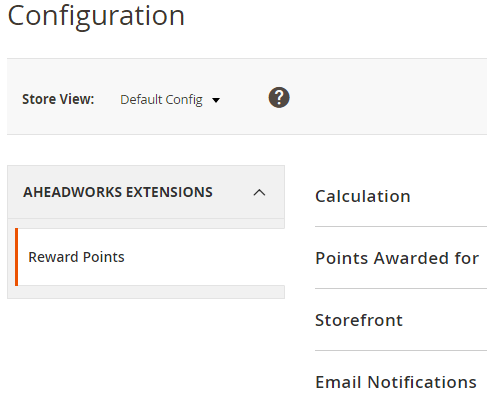Click the Store View dropdown arrow
The image size is (487, 401).
tap(216, 100)
